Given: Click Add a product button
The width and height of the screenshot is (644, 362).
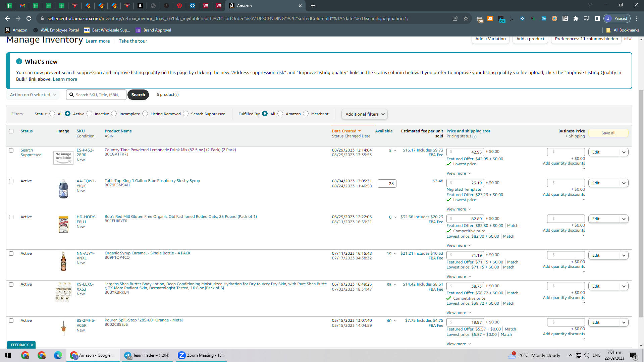Looking at the screenshot, I should 530,39.
